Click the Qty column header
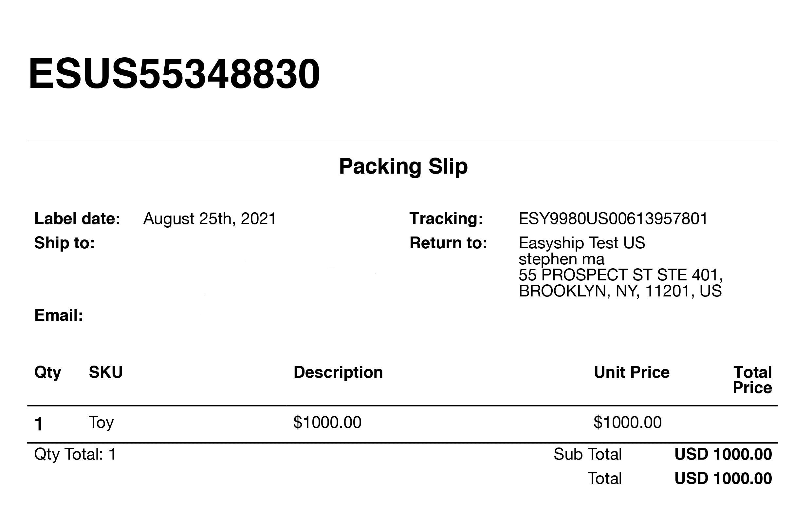812x531 pixels. pyautogui.click(x=48, y=373)
